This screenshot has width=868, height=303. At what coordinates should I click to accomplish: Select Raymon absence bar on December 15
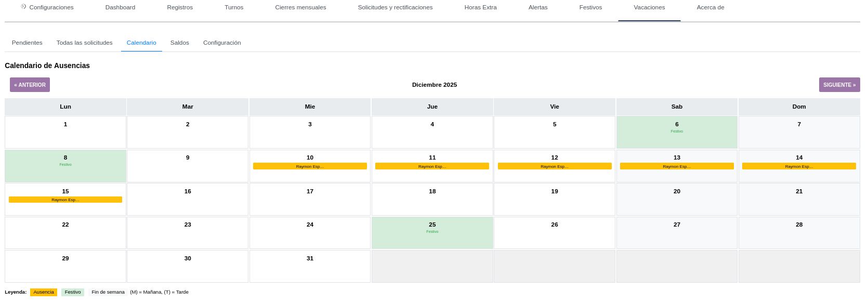coord(65,200)
